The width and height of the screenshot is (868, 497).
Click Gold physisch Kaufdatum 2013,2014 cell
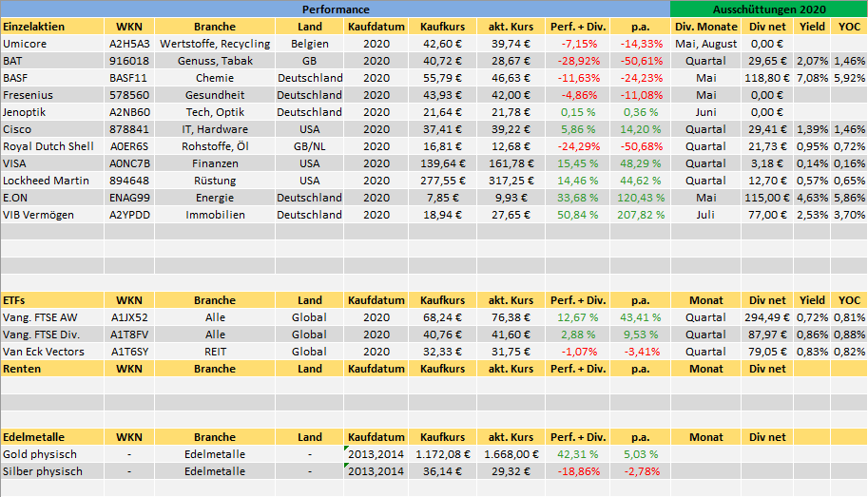[x=376, y=454]
